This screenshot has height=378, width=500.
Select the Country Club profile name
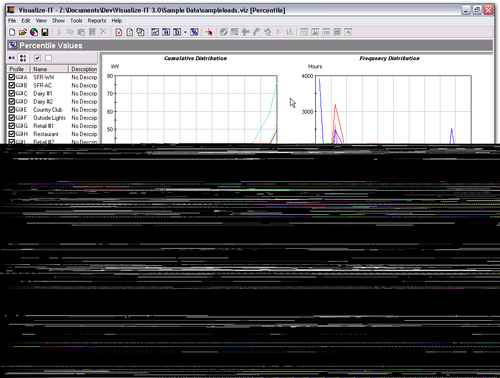tap(48, 110)
